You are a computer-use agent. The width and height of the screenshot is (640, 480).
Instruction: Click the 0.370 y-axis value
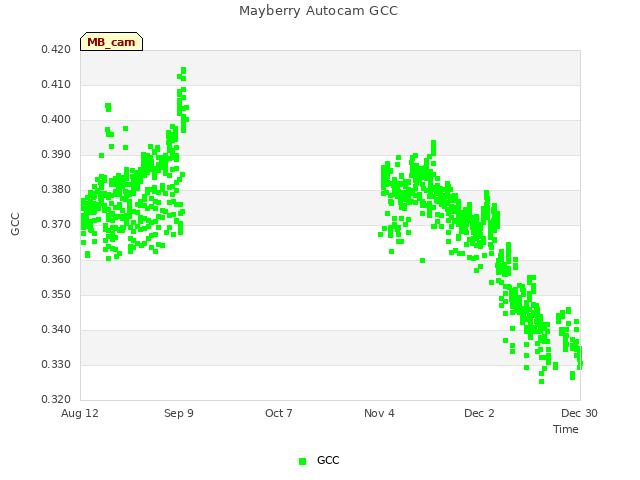coord(56,224)
